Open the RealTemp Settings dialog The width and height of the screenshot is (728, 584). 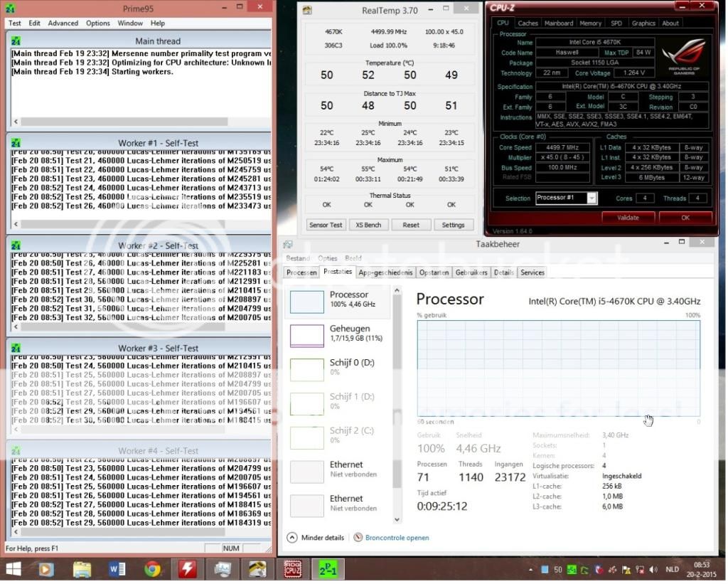453,225
